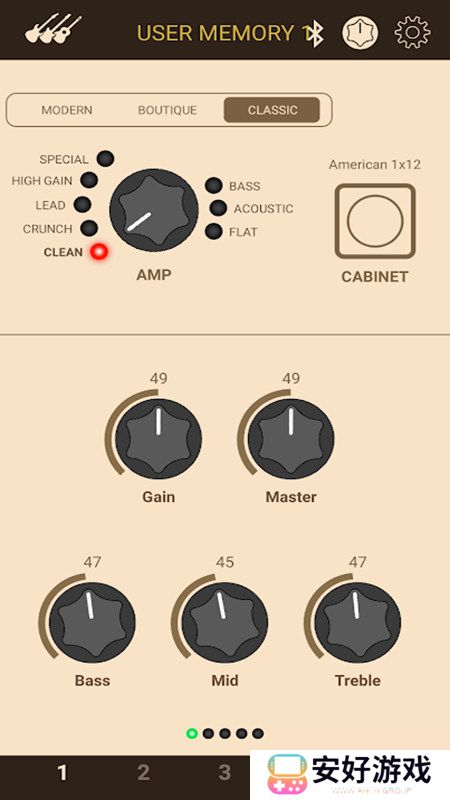
Task: Open settings with the gear icon
Action: 412,33
